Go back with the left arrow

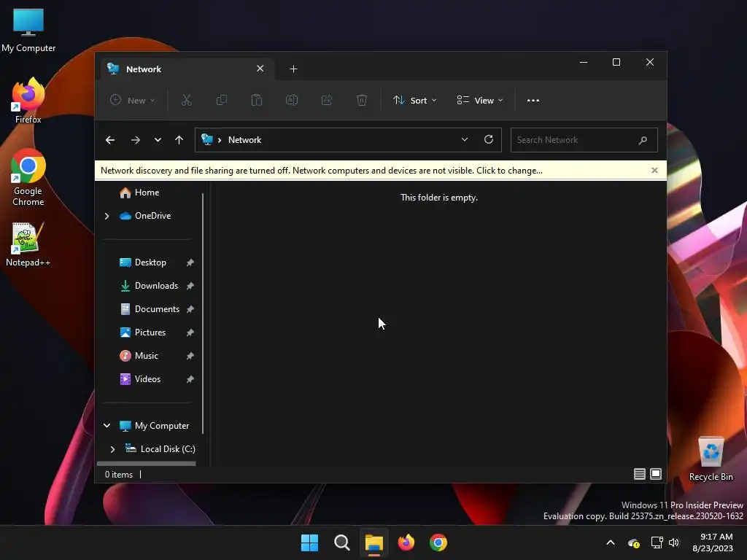pos(110,140)
